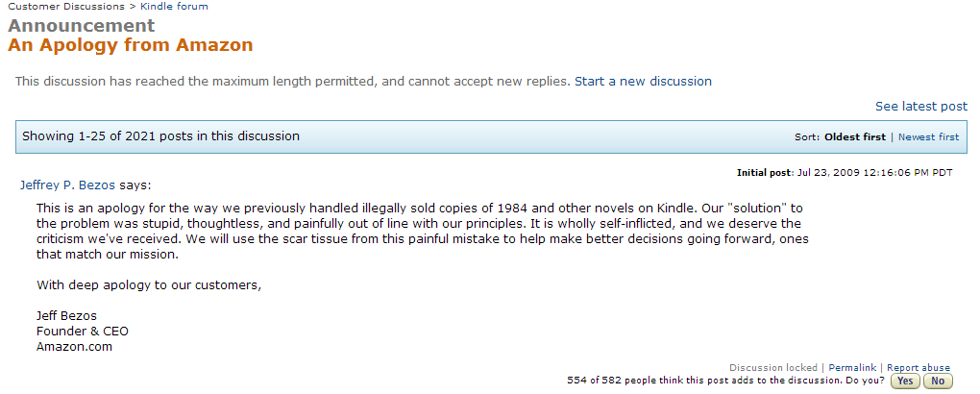This screenshot has width=980, height=394.
Task: Click the 'Announcement' heading
Action: 81,26
